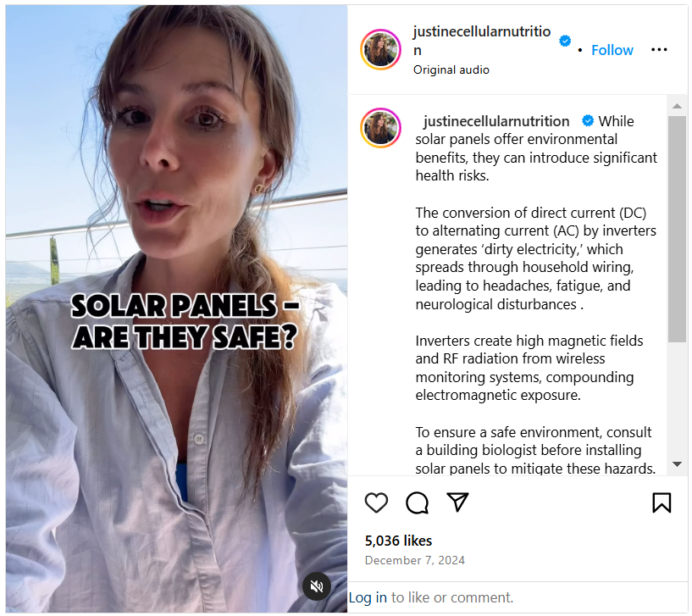Click the justinecellularnutrition username in the caption

coord(496,121)
